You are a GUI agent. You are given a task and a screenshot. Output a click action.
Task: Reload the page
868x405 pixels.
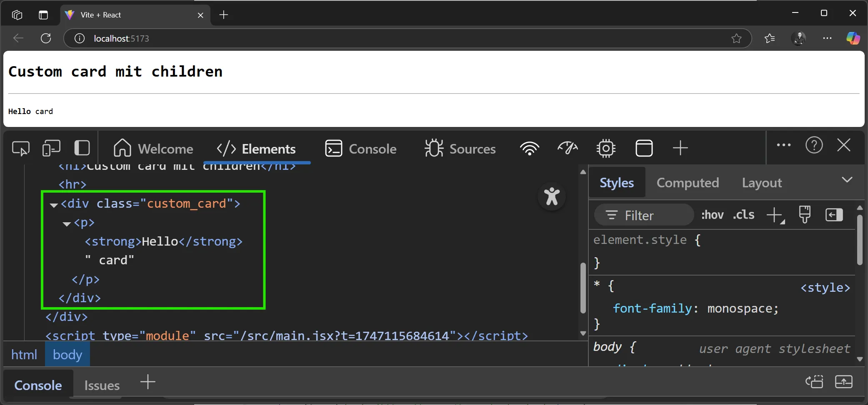[46, 38]
